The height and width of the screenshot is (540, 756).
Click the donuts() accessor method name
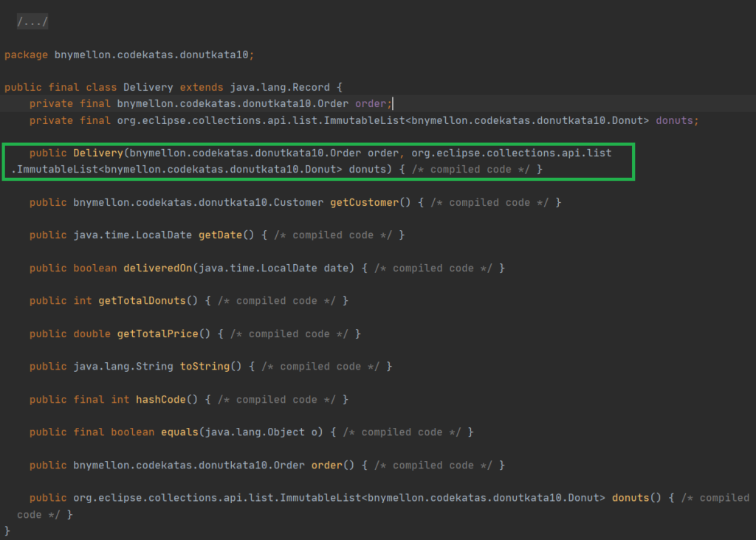tap(630, 498)
